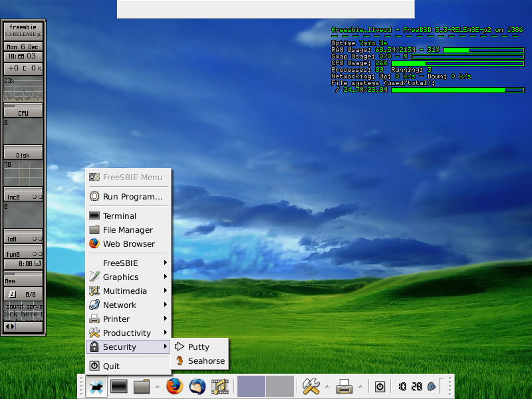Expand the Multimedia submenu

coord(128,291)
